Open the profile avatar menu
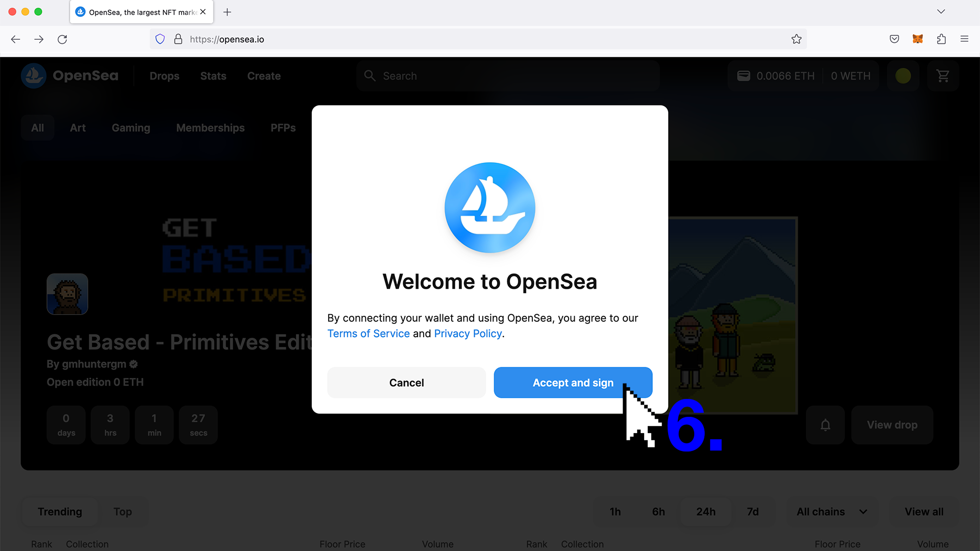The image size is (980, 551). [903, 76]
